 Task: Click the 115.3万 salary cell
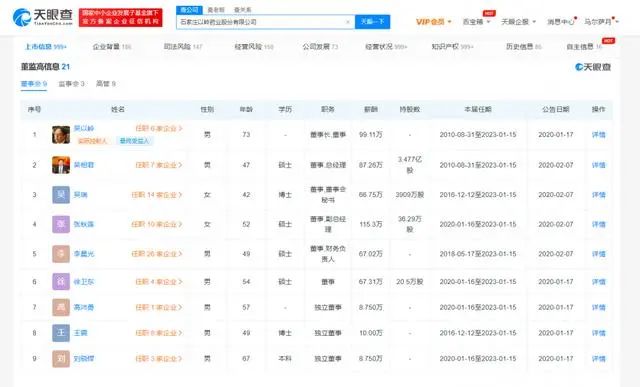(371, 224)
